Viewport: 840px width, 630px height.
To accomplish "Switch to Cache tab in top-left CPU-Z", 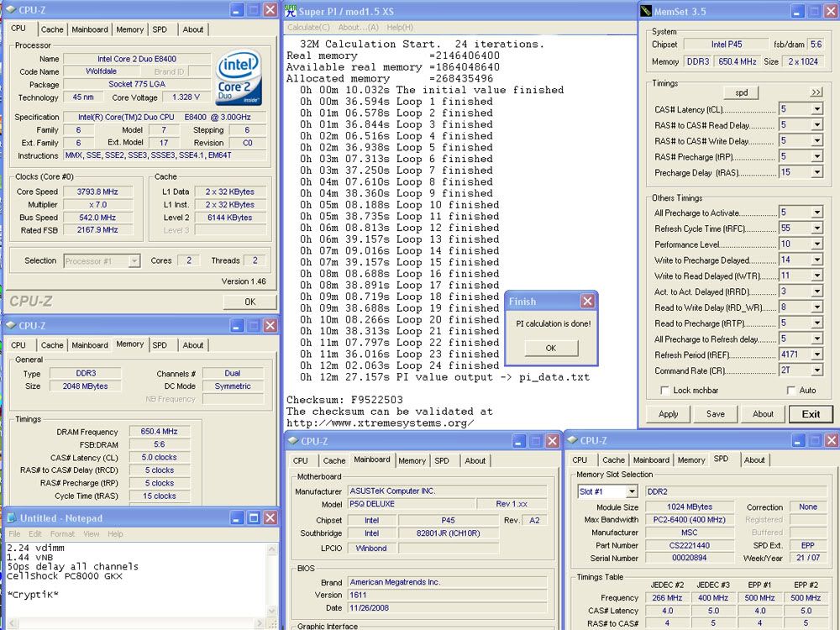I will click(x=52, y=29).
